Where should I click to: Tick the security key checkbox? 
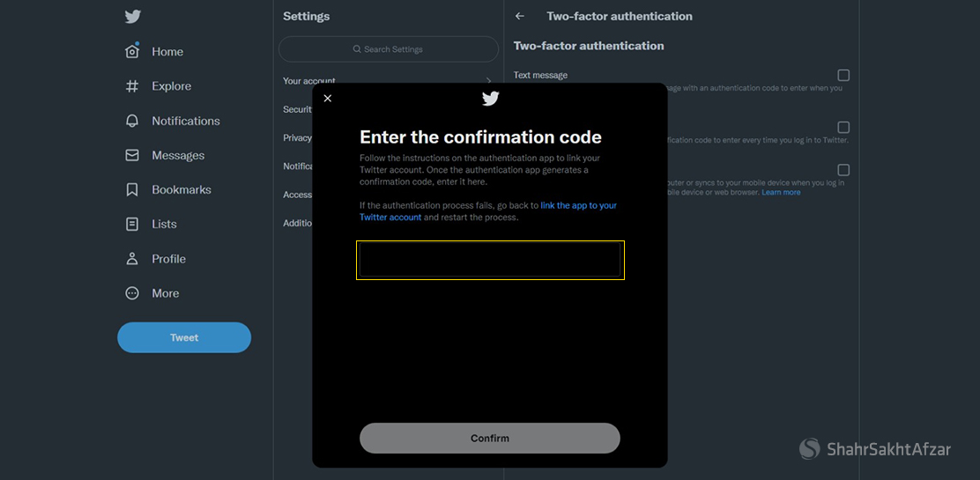click(x=843, y=170)
